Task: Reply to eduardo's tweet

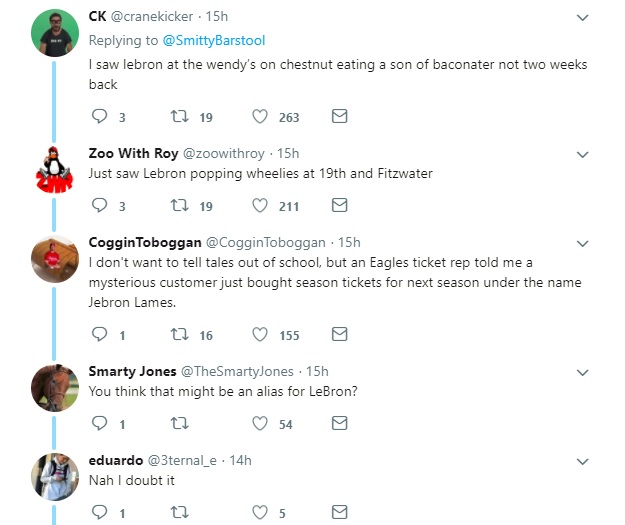Action: pos(99,513)
